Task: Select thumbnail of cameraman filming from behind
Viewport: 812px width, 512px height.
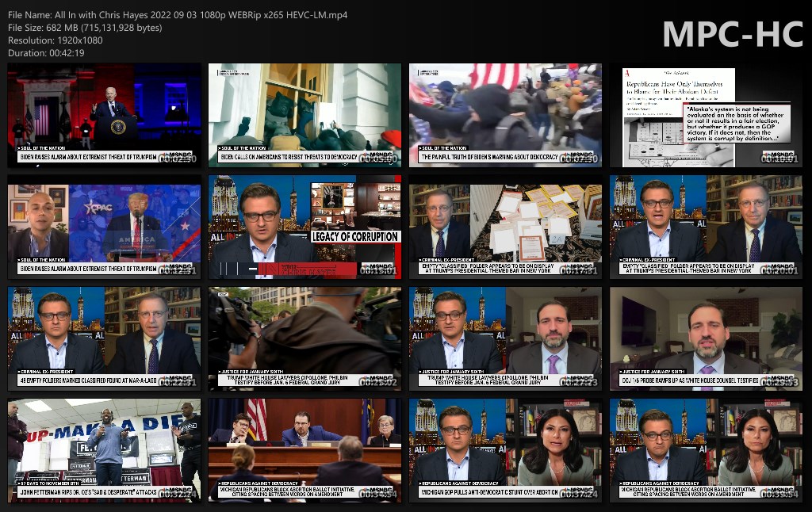Action: [x=304, y=338]
